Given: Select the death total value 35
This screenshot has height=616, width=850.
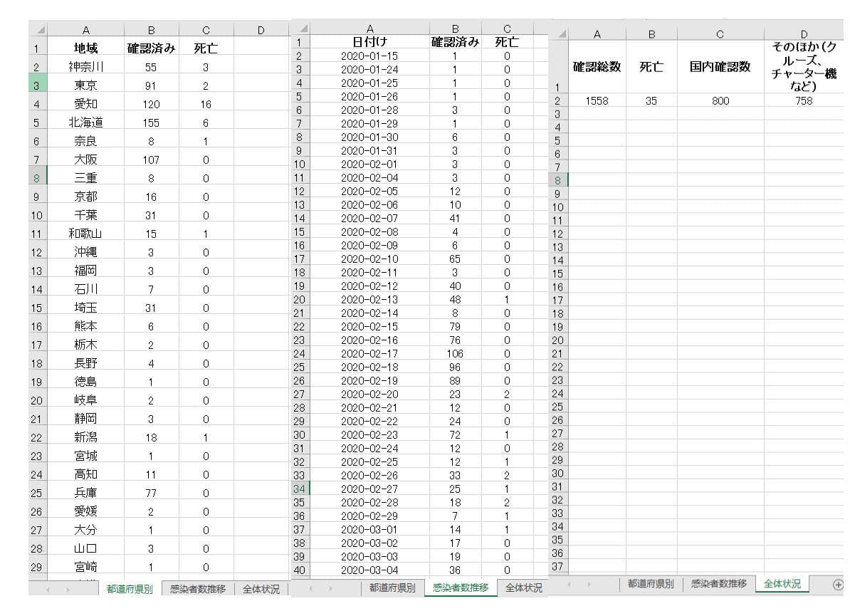Looking at the screenshot, I should coord(651,101).
